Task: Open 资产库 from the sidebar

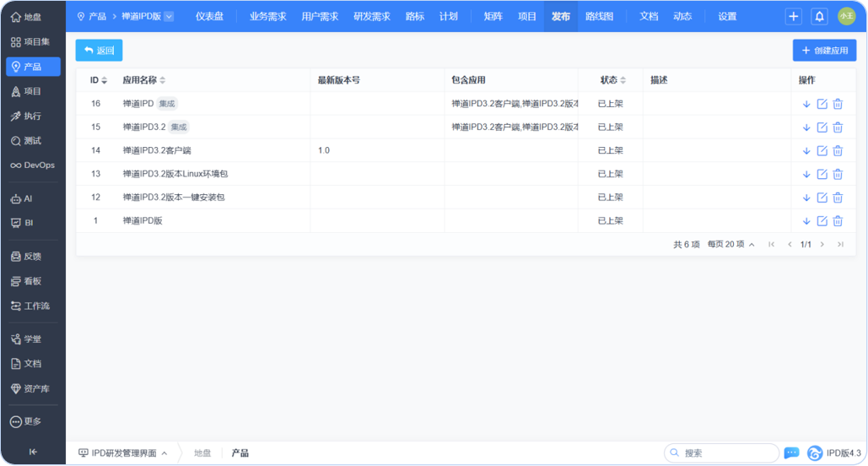Action: pos(33,388)
